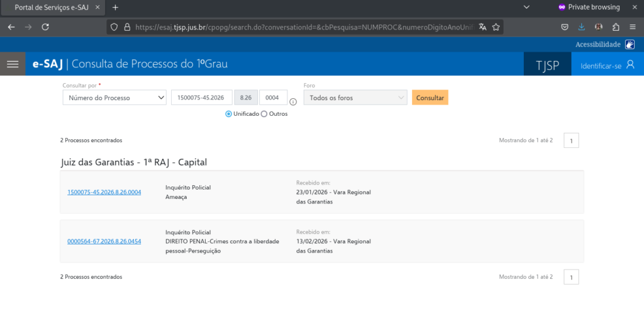Image resolution: width=644 pixels, height=318 pixels.
Task: Open process 0000564-67.2026.8.26.0454 link
Action: click(x=104, y=241)
